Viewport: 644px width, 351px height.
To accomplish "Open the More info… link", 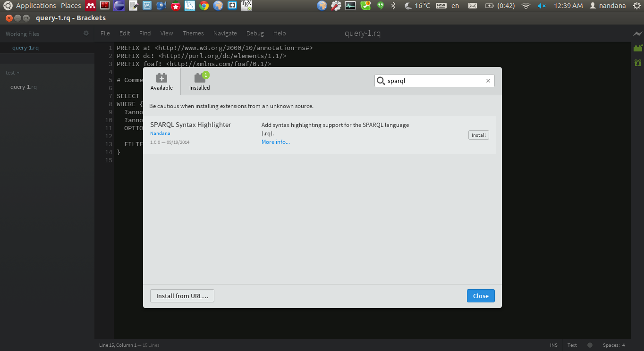I will click(x=276, y=142).
